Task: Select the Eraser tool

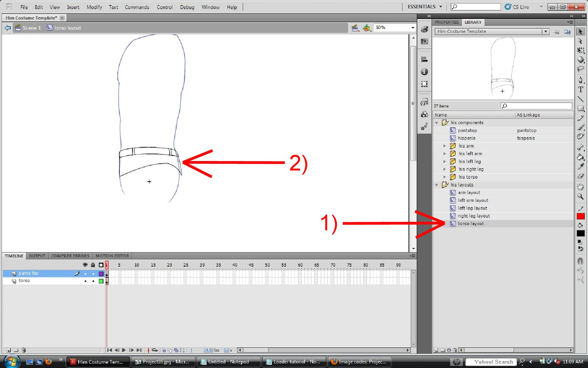Action: point(581,176)
